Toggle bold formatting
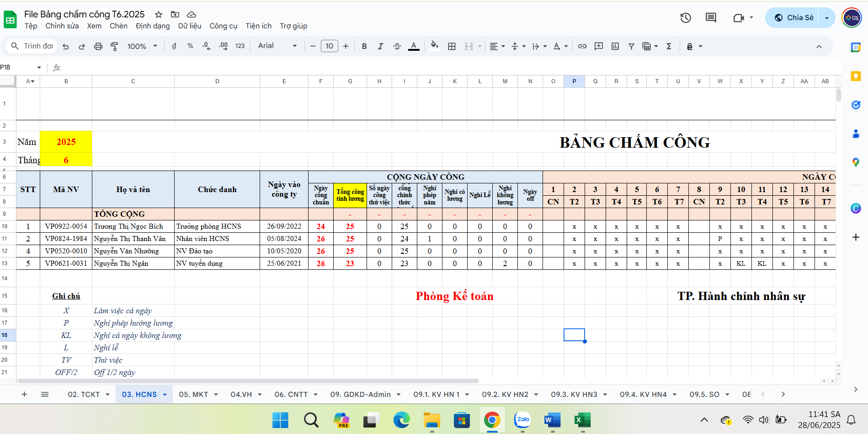868x434 pixels. (x=364, y=46)
